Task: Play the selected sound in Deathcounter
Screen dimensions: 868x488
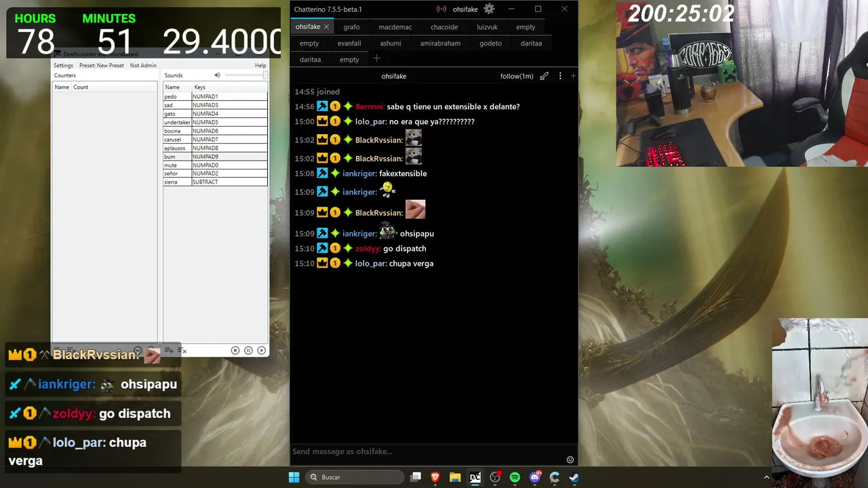Action: tap(261, 350)
